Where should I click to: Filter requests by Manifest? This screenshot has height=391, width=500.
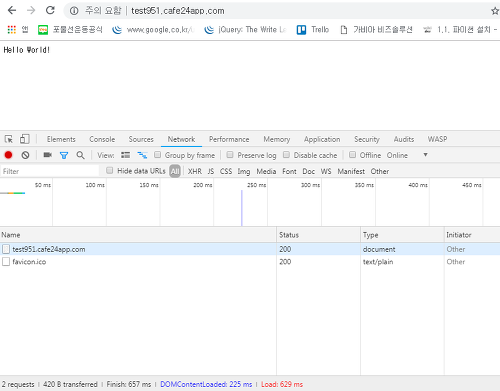tap(351, 171)
